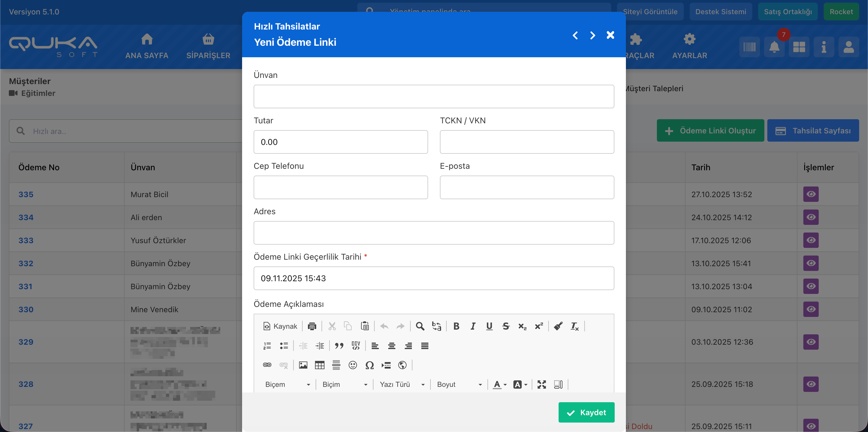Click the Kaydet save button
868x432 pixels.
click(x=586, y=412)
